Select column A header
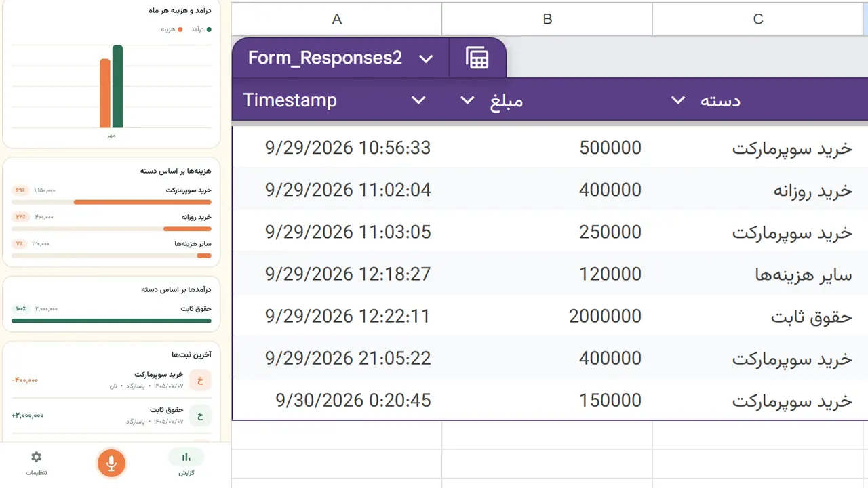The image size is (868, 488). pos(337,19)
